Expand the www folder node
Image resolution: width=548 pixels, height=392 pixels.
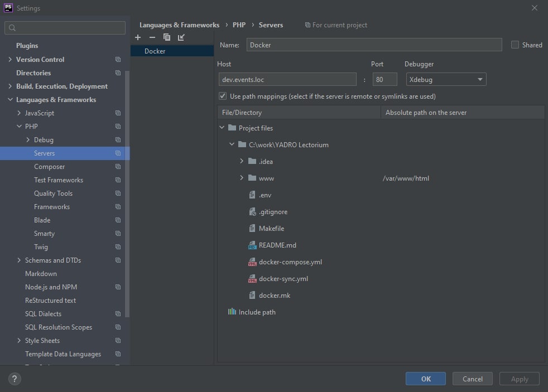click(x=242, y=178)
